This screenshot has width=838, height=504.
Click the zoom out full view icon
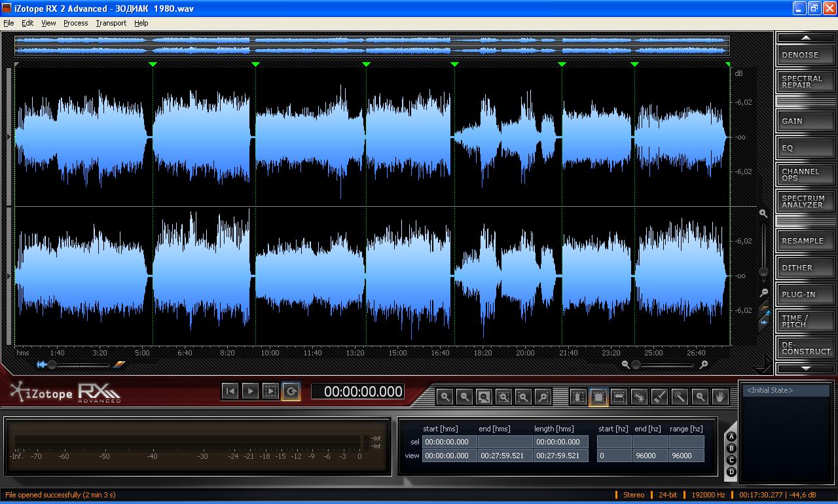click(484, 396)
